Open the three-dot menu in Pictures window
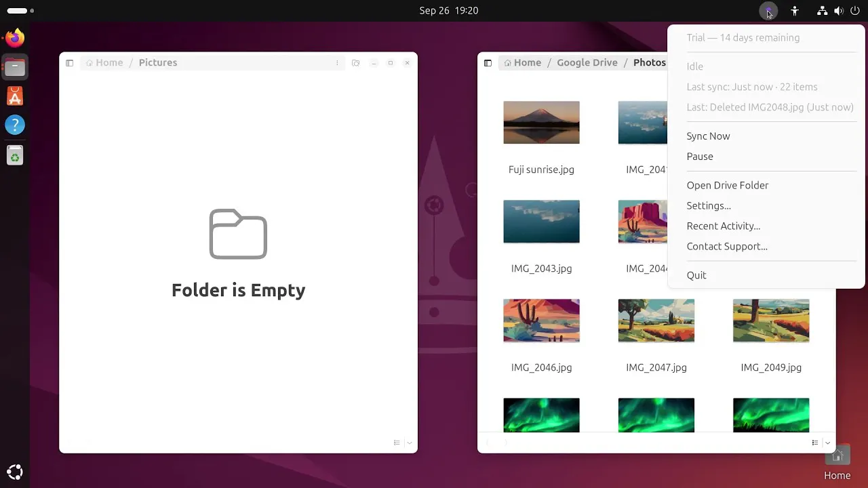868x488 pixels. click(337, 63)
